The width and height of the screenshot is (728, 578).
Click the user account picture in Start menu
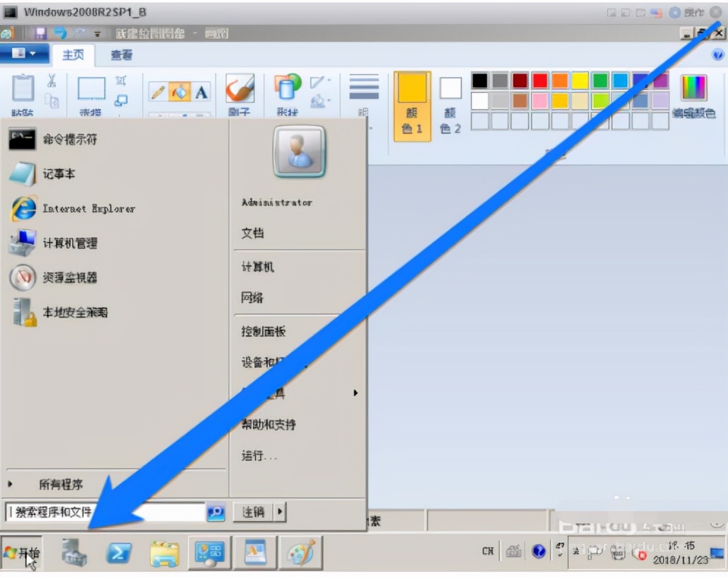[299, 152]
